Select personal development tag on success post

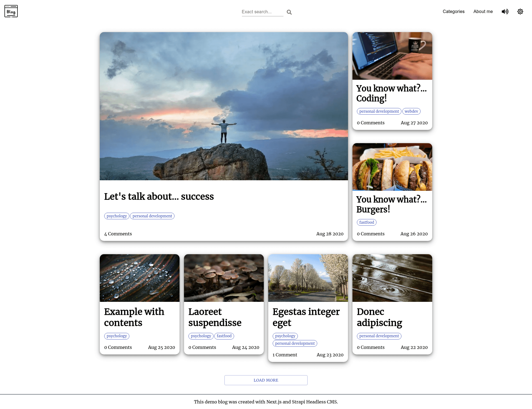click(x=152, y=216)
